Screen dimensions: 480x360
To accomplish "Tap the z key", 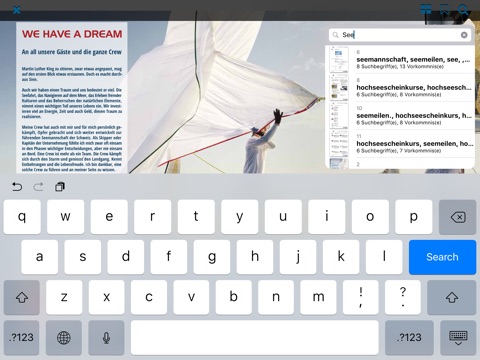I will coord(64,297).
